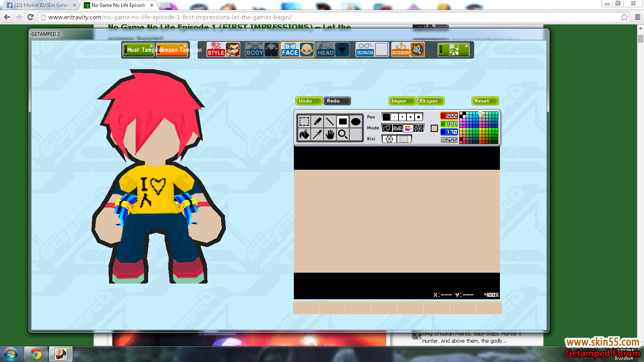Open the ACCESSORY tab
Viewport: 644px width, 362px height.
pos(401,50)
